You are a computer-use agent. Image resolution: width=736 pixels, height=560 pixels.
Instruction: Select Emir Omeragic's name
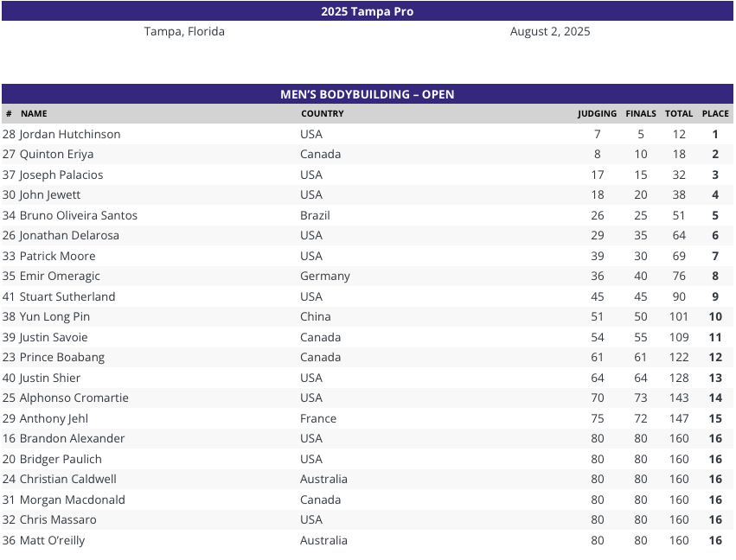[x=60, y=276]
